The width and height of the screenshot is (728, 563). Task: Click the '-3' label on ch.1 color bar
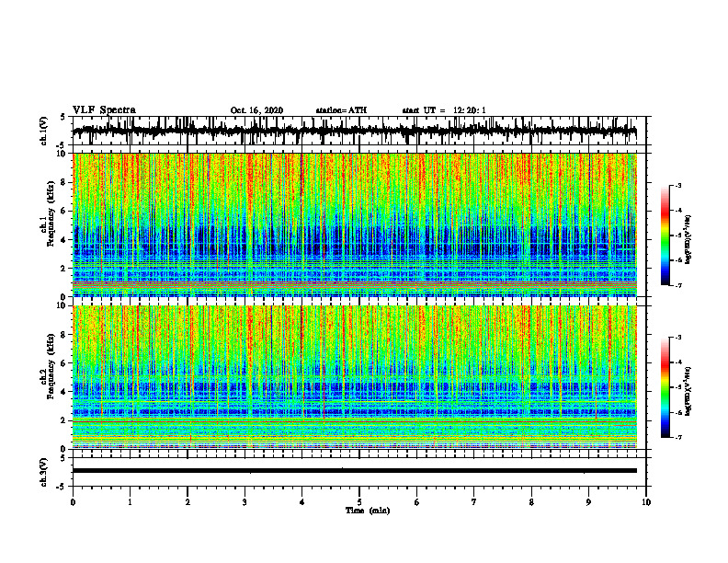678,185
